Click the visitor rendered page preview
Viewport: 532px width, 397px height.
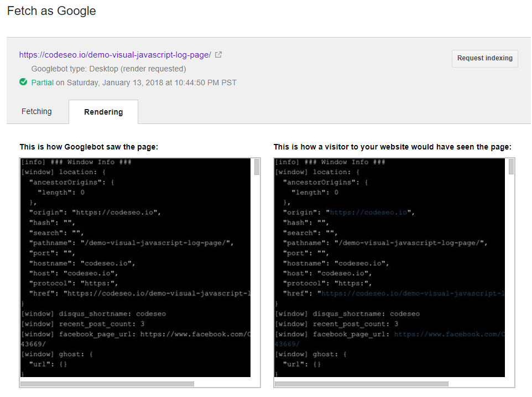click(x=389, y=267)
